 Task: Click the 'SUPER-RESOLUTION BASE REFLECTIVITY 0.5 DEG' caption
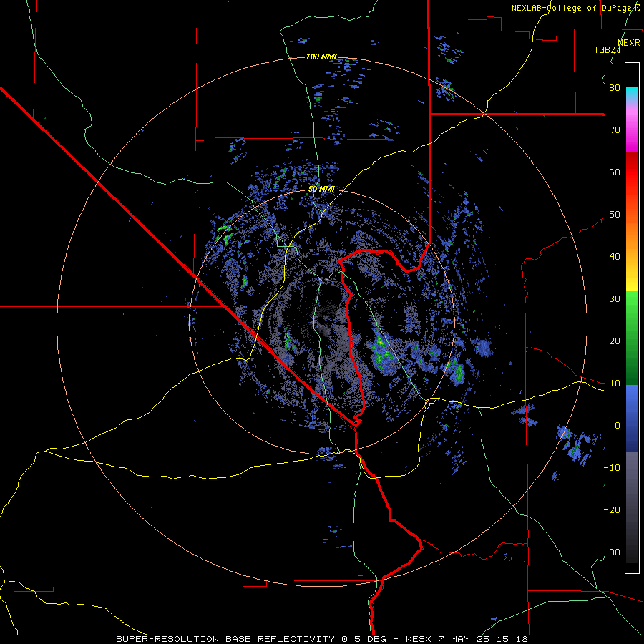pyautogui.click(x=251, y=639)
